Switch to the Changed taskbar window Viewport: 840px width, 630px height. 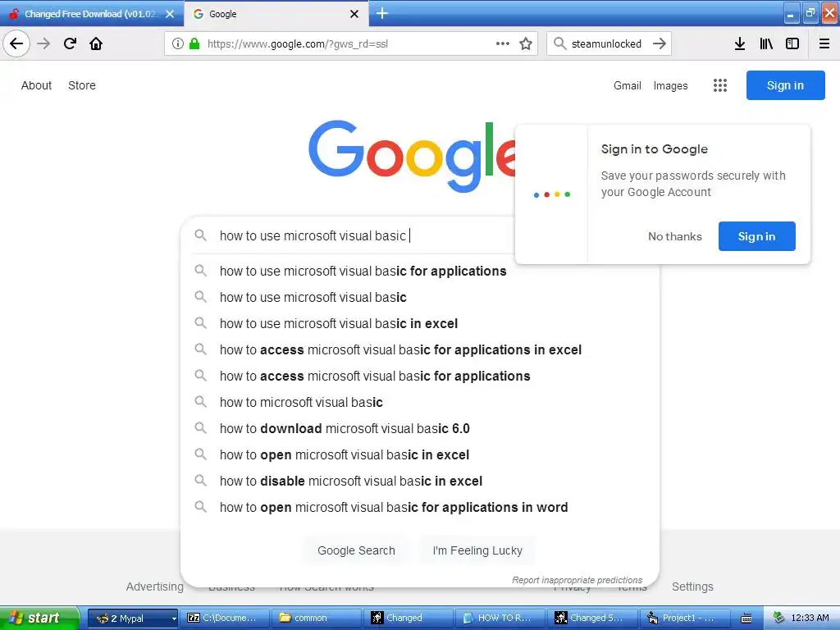tap(409, 618)
